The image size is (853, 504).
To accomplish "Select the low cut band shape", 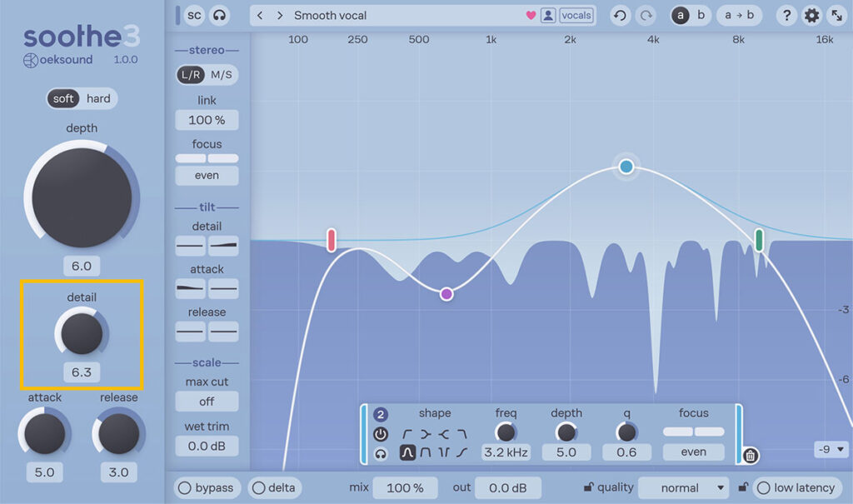I will point(407,434).
